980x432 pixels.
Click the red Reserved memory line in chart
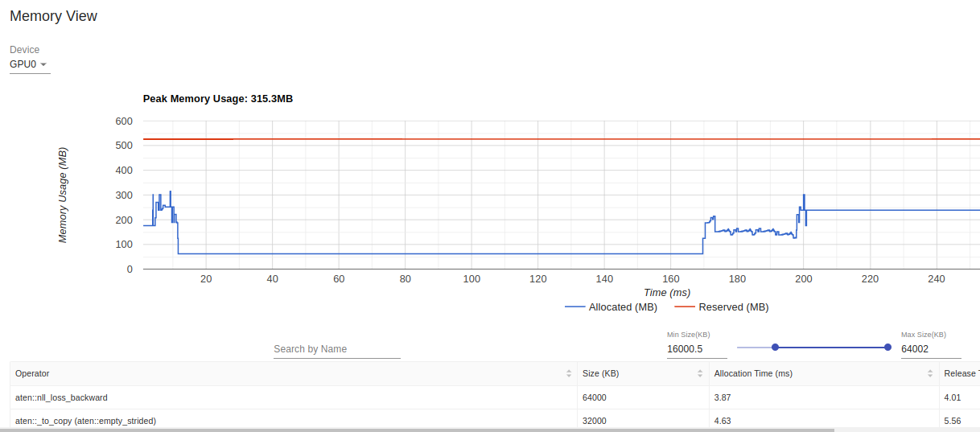pos(483,139)
